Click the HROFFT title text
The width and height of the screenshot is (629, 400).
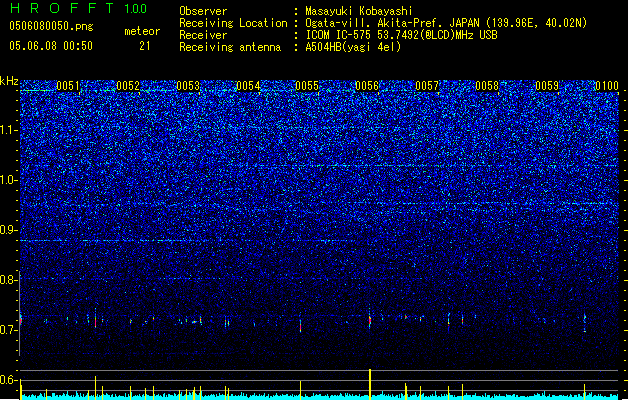[x=62, y=8]
